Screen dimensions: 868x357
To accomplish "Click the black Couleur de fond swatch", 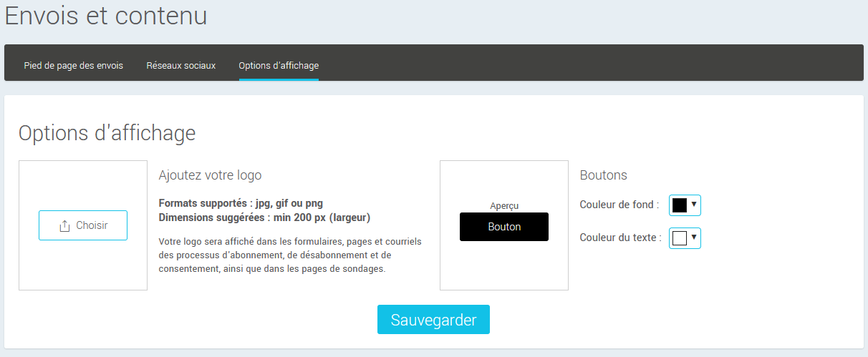I will (680, 205).
